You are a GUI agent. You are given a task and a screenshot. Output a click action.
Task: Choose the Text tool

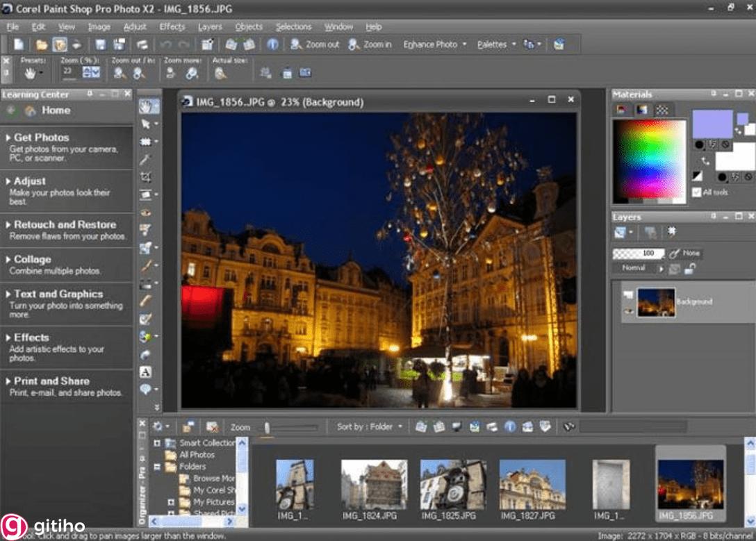tap(146, 372)
